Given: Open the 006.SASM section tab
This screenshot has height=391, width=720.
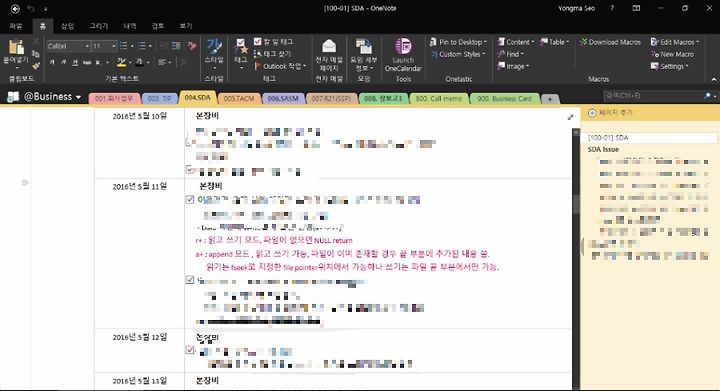Looking at the screenshot, I should click(x=283, y=99).
